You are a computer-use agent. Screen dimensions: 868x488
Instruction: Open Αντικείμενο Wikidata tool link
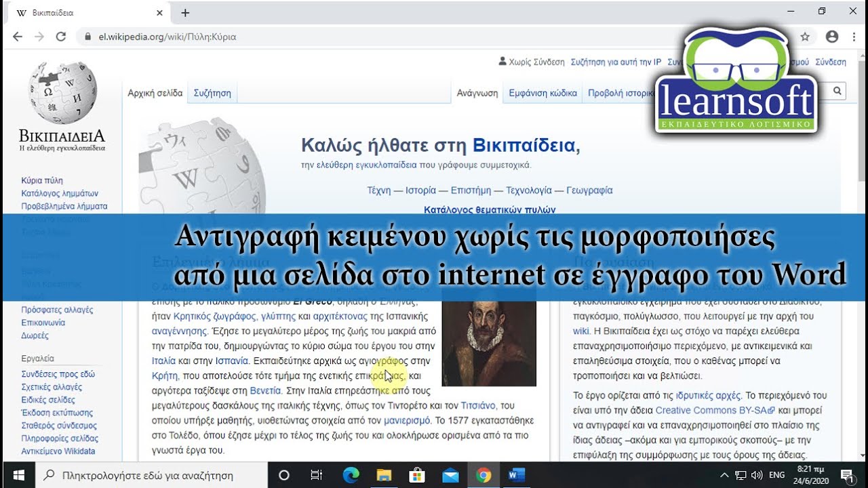tap(58, 451)
